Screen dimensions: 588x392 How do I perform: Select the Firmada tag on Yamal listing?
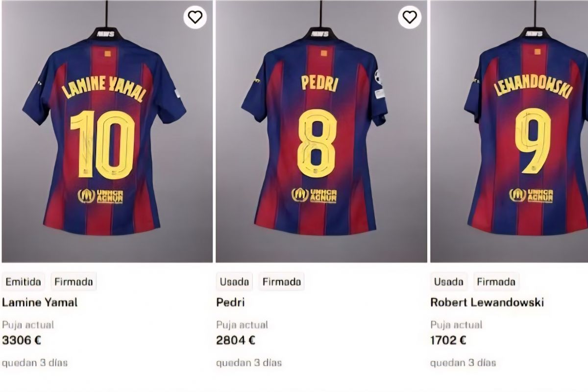(73, 282)
